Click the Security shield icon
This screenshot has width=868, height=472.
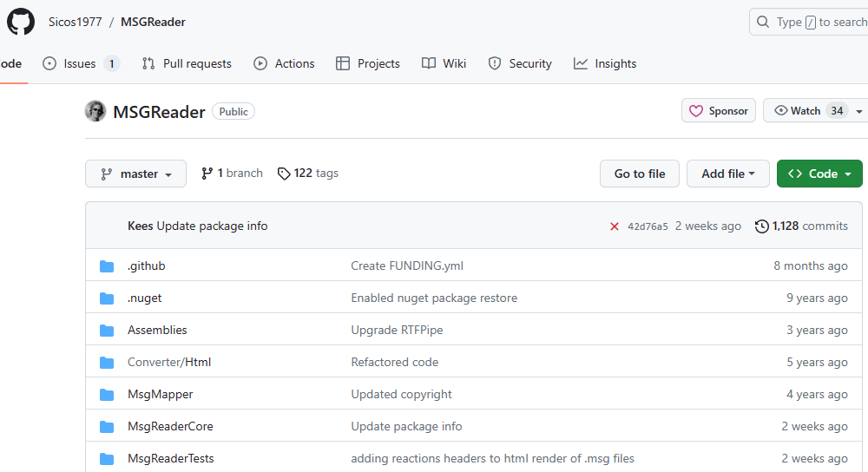pos(495,63)
